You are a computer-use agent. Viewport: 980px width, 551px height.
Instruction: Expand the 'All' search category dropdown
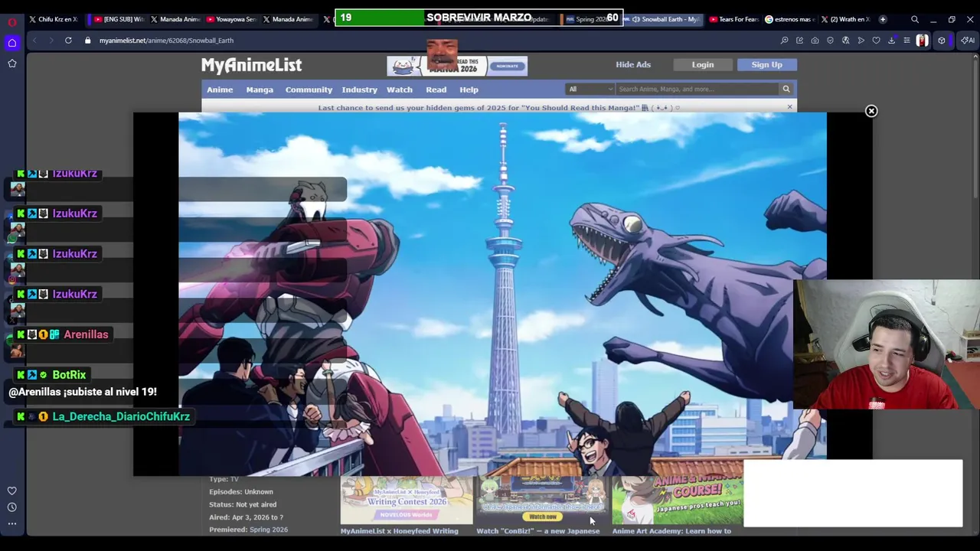click(590, 89)
